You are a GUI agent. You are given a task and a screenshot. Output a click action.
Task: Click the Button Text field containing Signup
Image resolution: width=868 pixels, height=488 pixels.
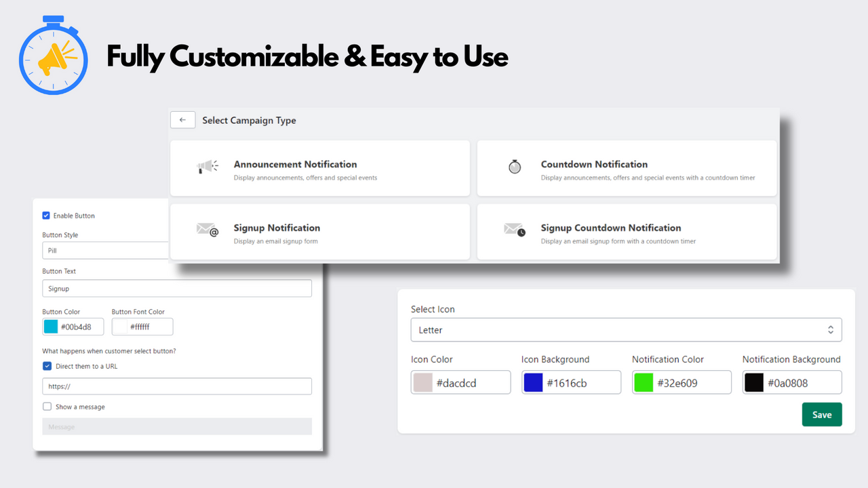coord(176,287)
